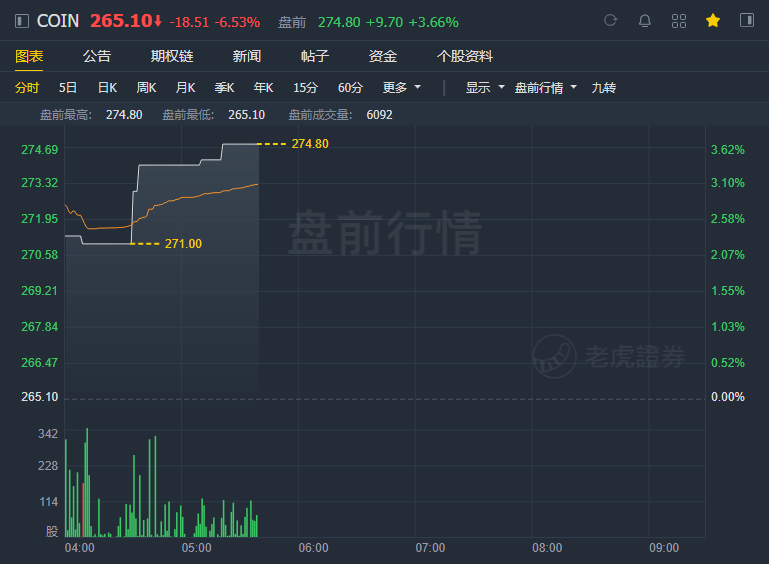Click the refresh quote icon
769x564 pixels.
[610, 21]
